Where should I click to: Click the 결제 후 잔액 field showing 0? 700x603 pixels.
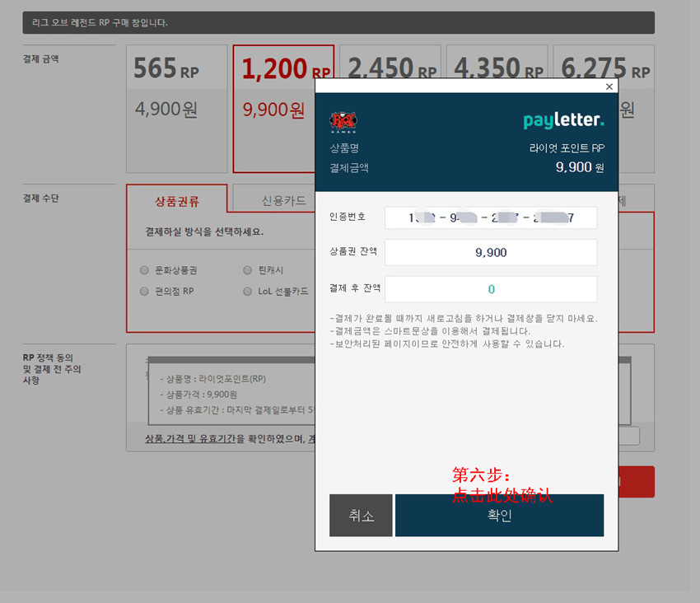491,289
